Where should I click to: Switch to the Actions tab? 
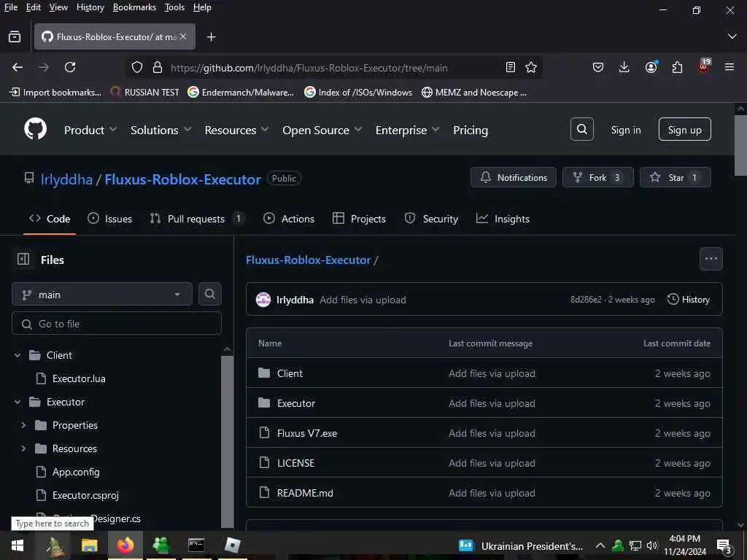tap(289, 219)
